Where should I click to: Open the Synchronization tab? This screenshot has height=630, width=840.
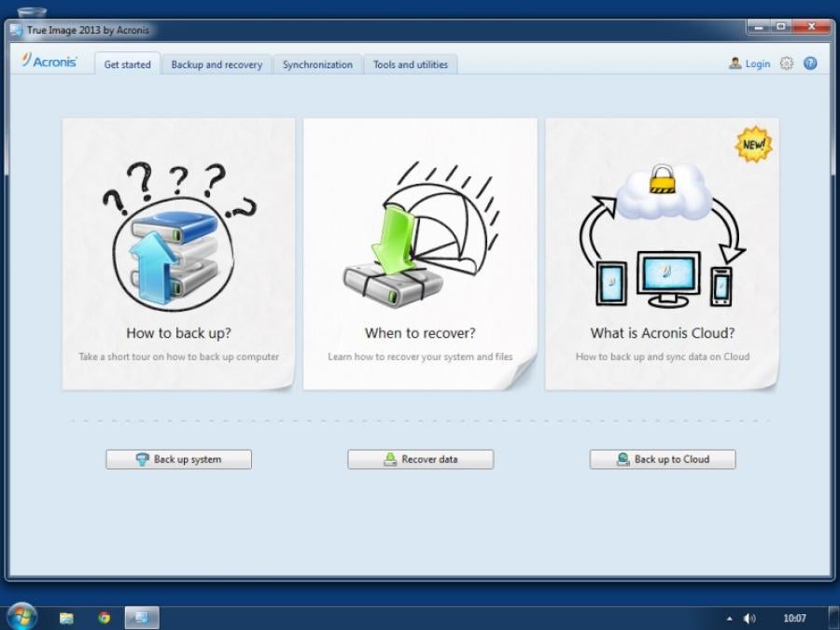click(317, 64)
